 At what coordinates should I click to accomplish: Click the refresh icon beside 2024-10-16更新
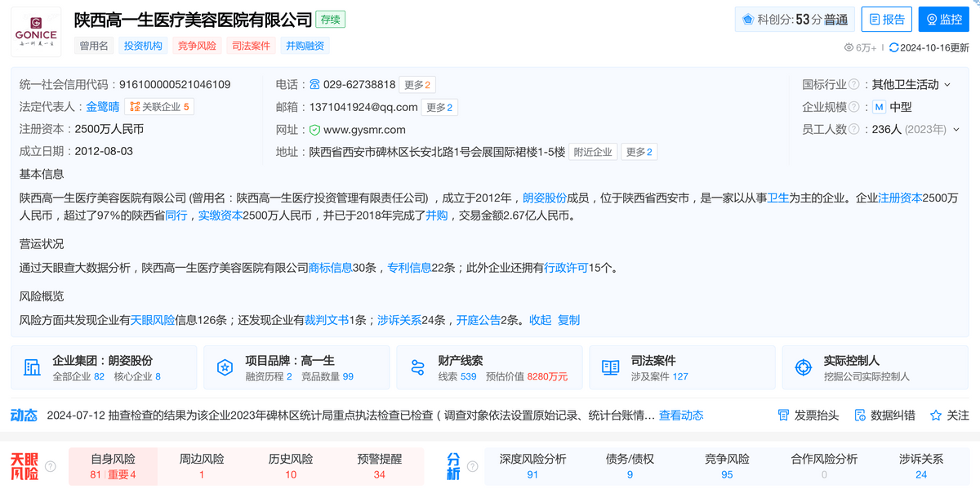point(893,47)
